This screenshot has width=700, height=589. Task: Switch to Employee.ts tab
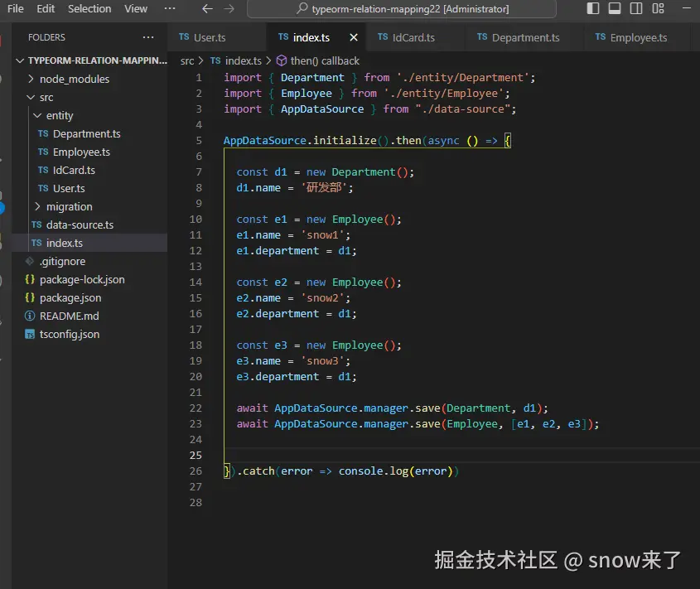(639, 37)
